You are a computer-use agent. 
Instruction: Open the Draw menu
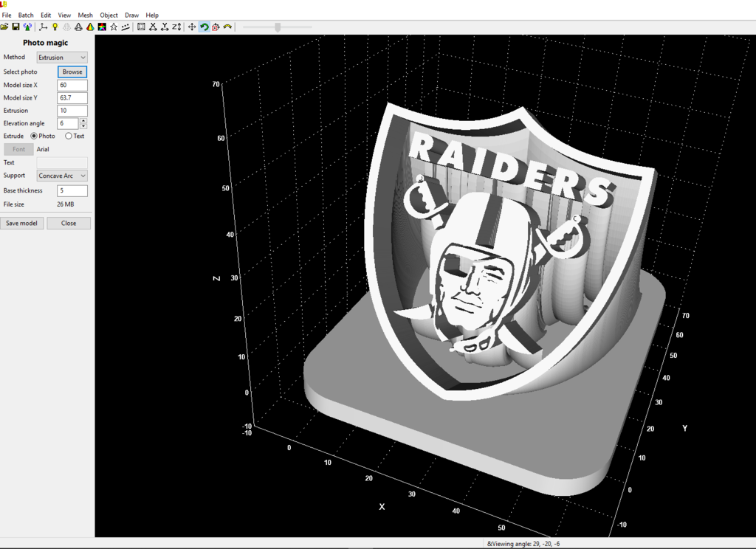(x=131, y=15)
